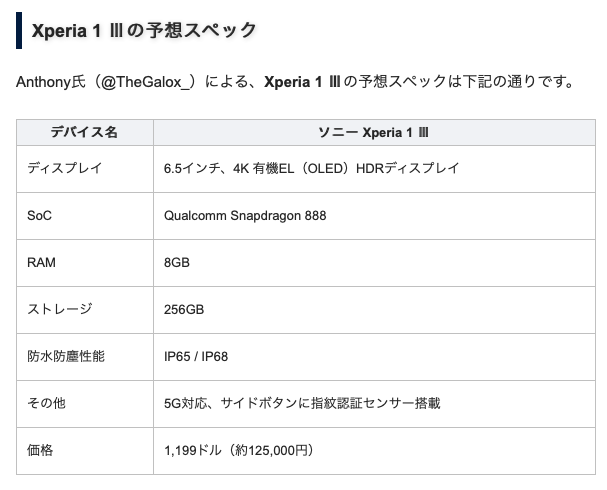Click the "Xperia 1 III の予想スペック" heading
The image size is (607, 490).
pyautogui.click(x=144, y=30)
